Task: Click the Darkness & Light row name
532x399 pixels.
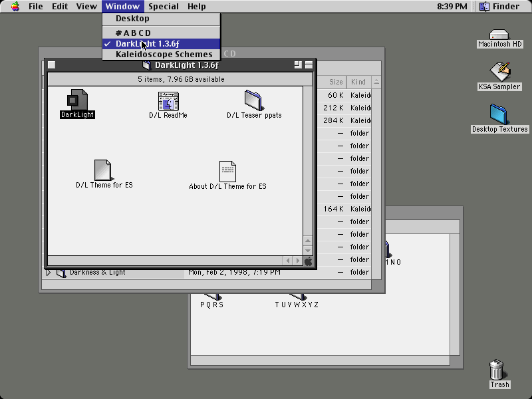Action: [98, 273]
